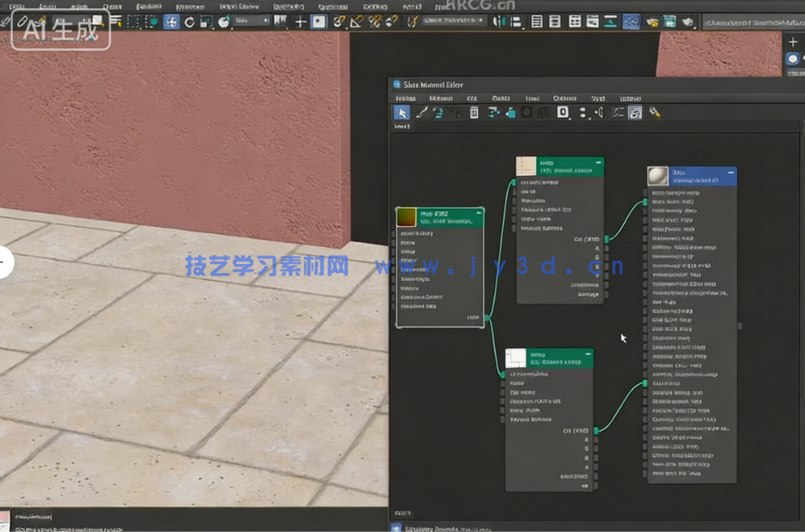Open the Options menu in Slate Material Editor

(566, 99)
